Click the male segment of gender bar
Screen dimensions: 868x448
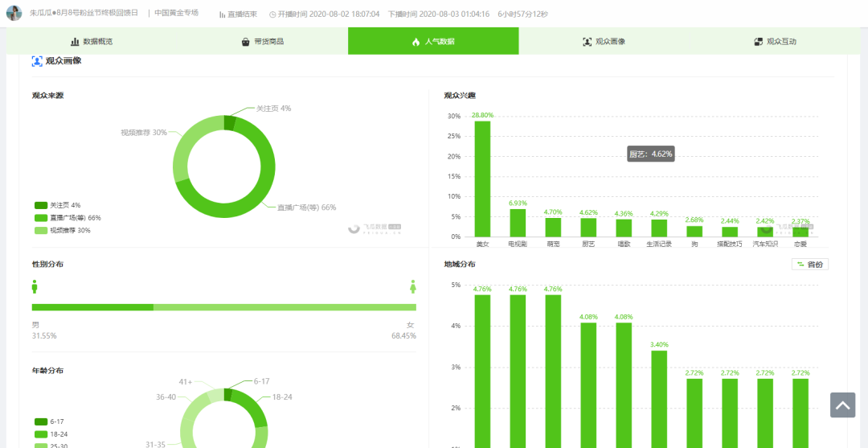[x=92, y=307]
